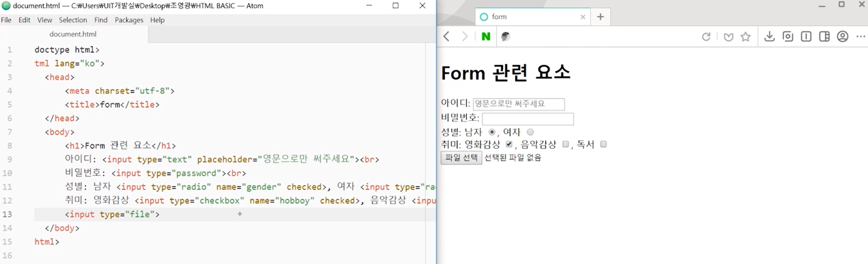The height and width of the screenshot is (264, 868).
Task: Click the 파일 선택 file button
Action: click(461, 158)
